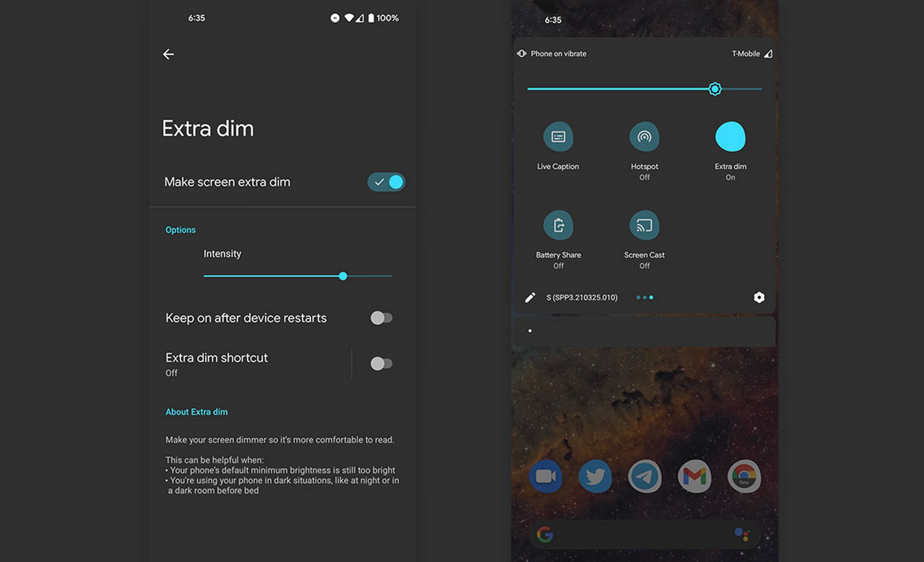Screen dimensions: 924x562
Task: Tap the Extra dim quick tile
Action: coord(730,137)
